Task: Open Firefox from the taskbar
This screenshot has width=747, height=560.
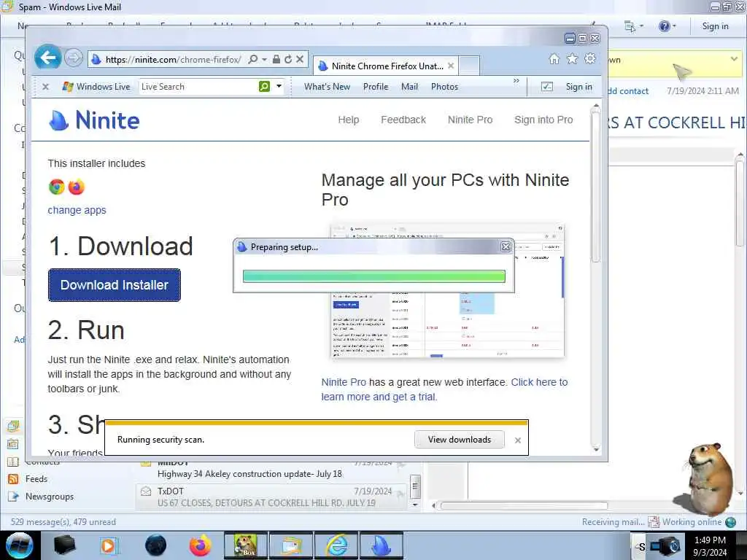Action: 200,545
